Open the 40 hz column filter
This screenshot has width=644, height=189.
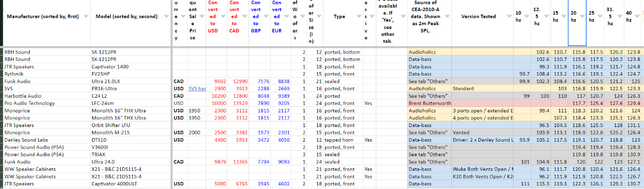(x=637, y=17)
